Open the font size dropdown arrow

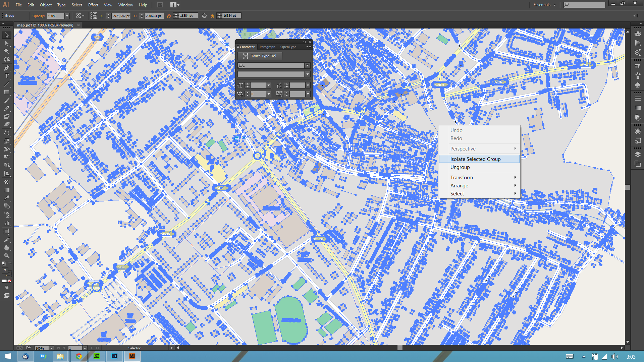(269, 85)
